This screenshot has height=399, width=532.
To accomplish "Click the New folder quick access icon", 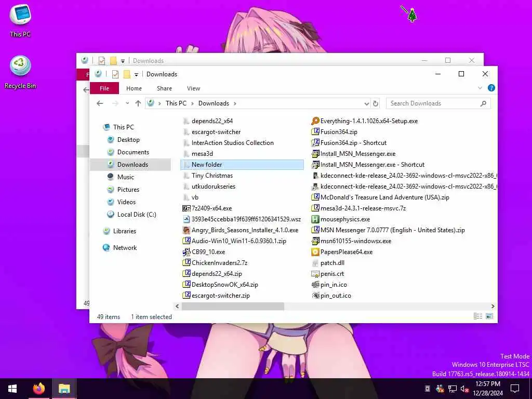I will tap(127, 74).
